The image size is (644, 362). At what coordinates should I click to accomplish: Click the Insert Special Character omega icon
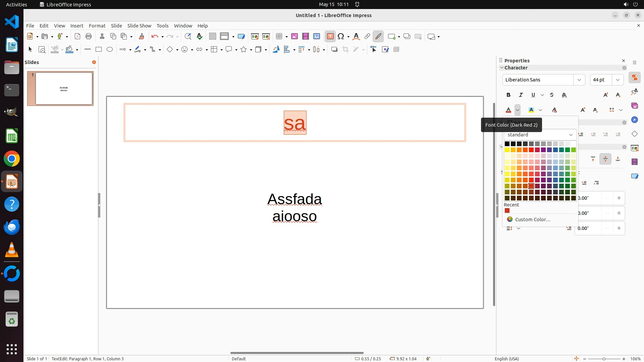[341, 37]
